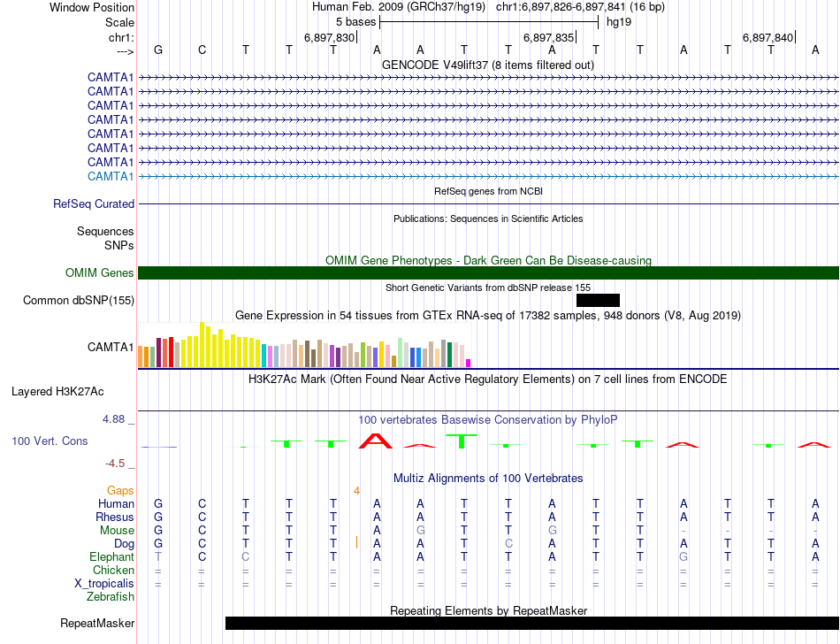Click the -4.5 conservation minimum value
The image size is (840, 644).
coord(115,463)
